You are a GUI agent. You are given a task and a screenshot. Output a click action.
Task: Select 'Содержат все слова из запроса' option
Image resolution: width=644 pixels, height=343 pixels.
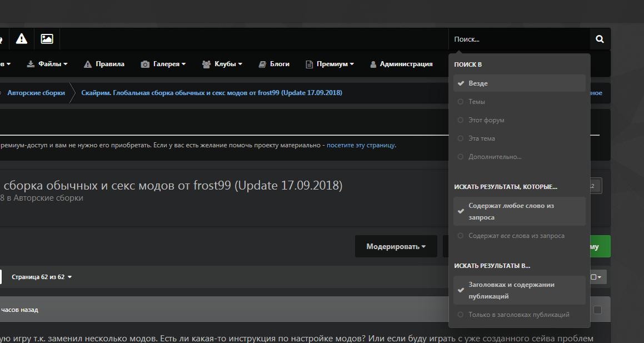pos(516,236)
